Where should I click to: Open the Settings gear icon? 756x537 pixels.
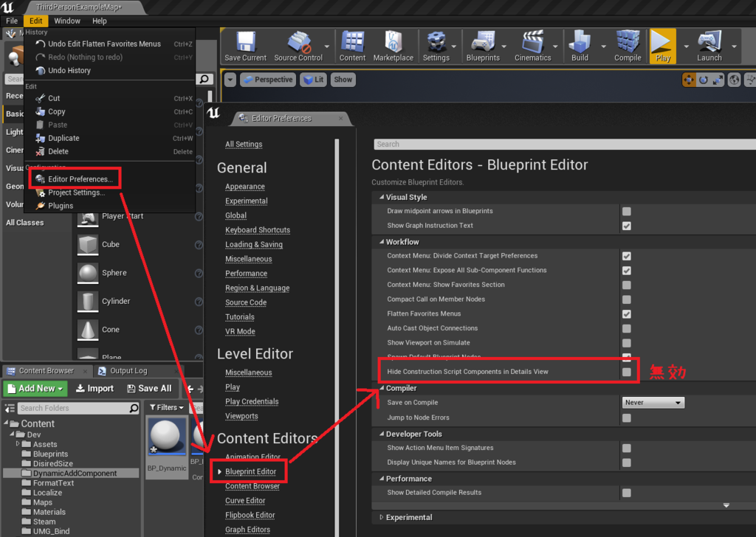(x=436, y=42)
